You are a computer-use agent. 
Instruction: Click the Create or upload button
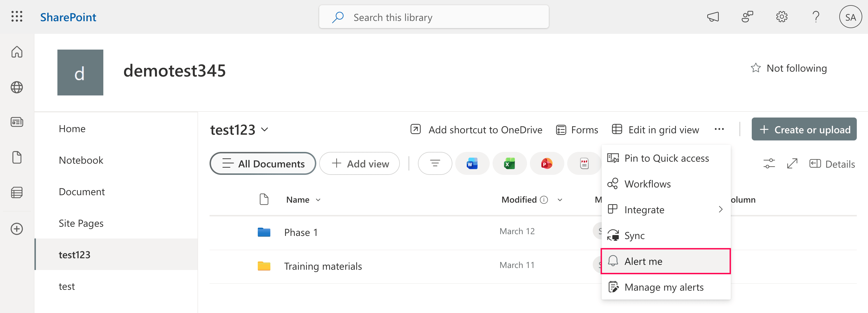(x=804, y=129)
